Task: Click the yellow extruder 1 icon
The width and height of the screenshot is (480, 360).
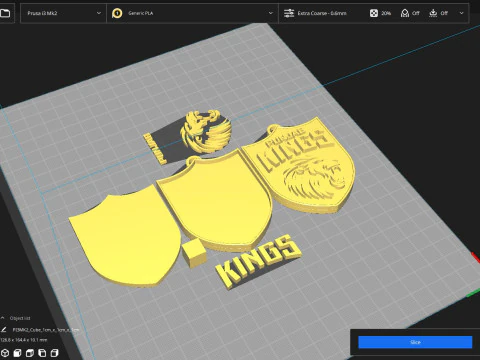Action: pos(117,13)
